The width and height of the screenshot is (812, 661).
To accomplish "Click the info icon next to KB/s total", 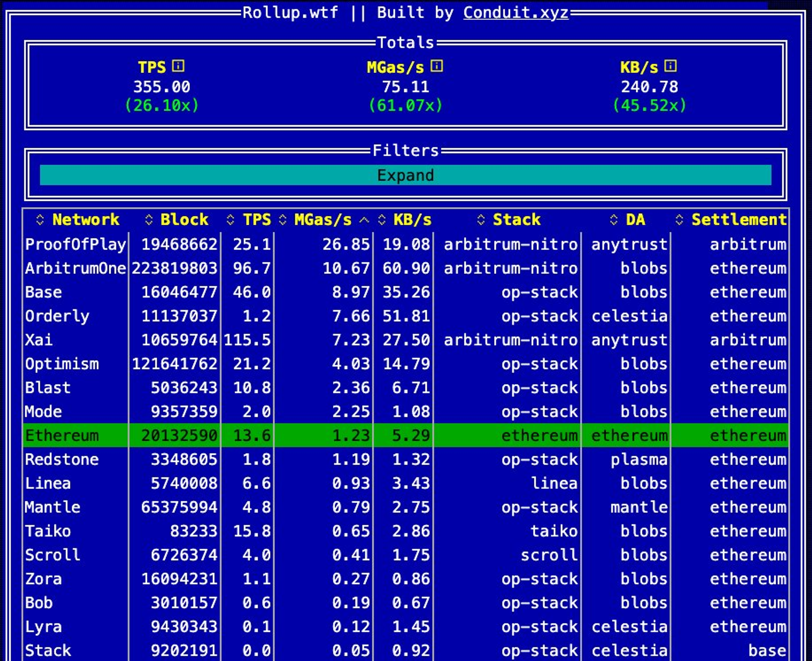I will 670,66.
